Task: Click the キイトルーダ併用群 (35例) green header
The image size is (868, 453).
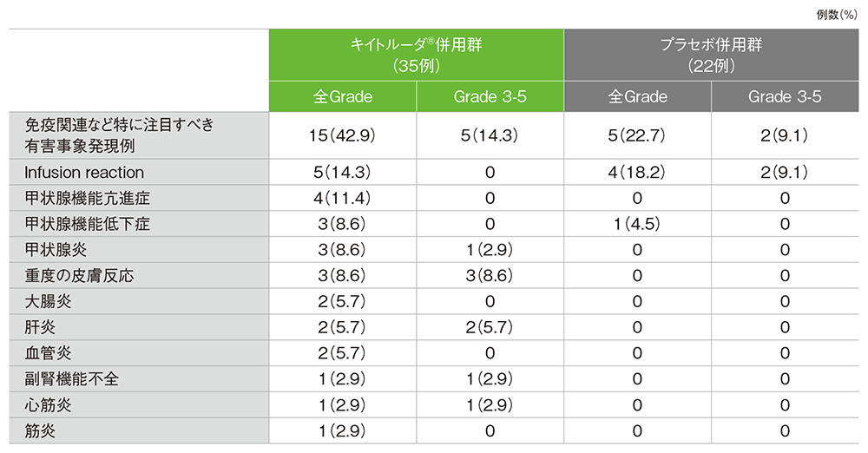Action: (x=417, y=55)
